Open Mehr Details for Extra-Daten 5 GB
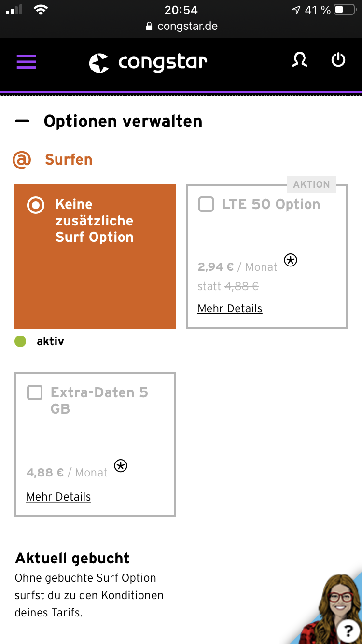Viewport: 362px width, 644px height. click(x=58, y=497)
